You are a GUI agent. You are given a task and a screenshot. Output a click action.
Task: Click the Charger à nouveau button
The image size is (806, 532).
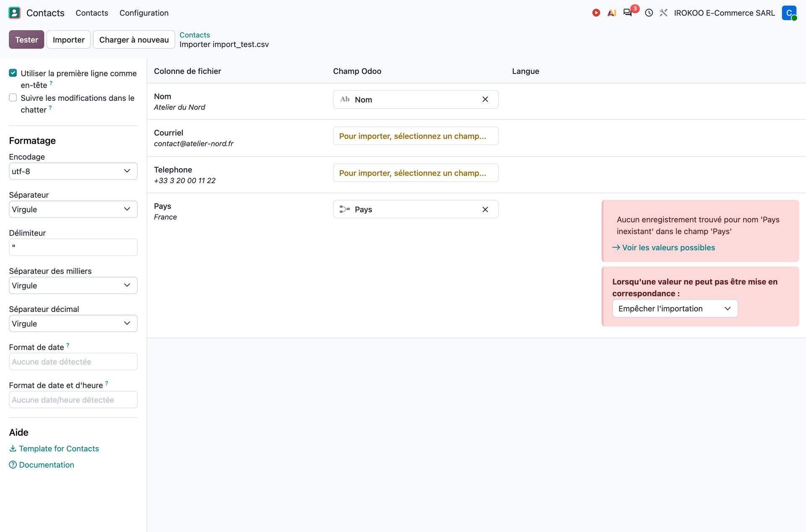[134, 39]
